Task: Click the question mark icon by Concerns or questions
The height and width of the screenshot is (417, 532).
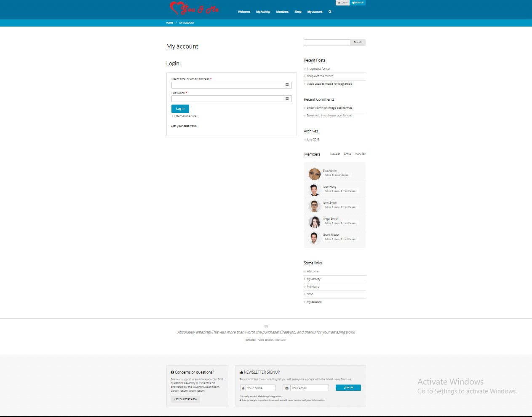Action: point(172,372)
